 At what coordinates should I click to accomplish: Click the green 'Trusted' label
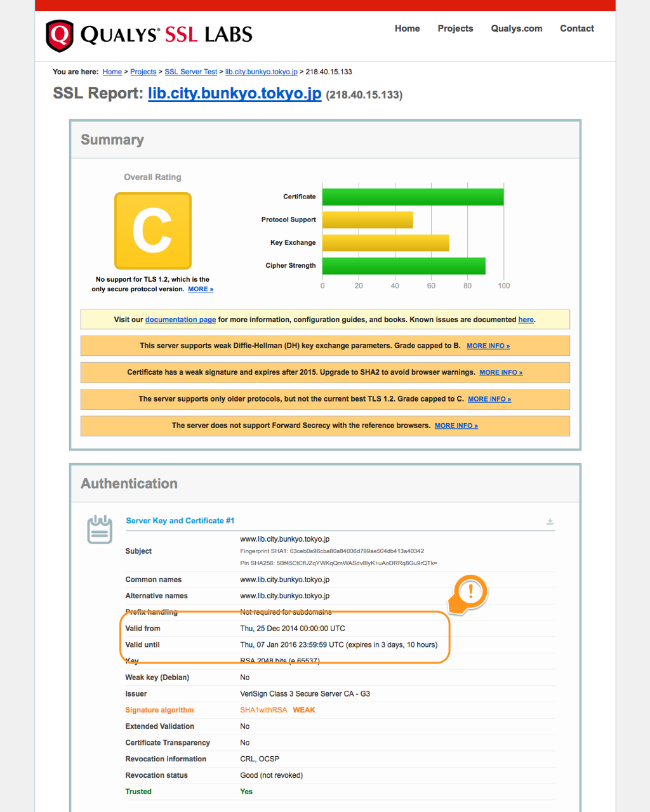pos(138,792)
